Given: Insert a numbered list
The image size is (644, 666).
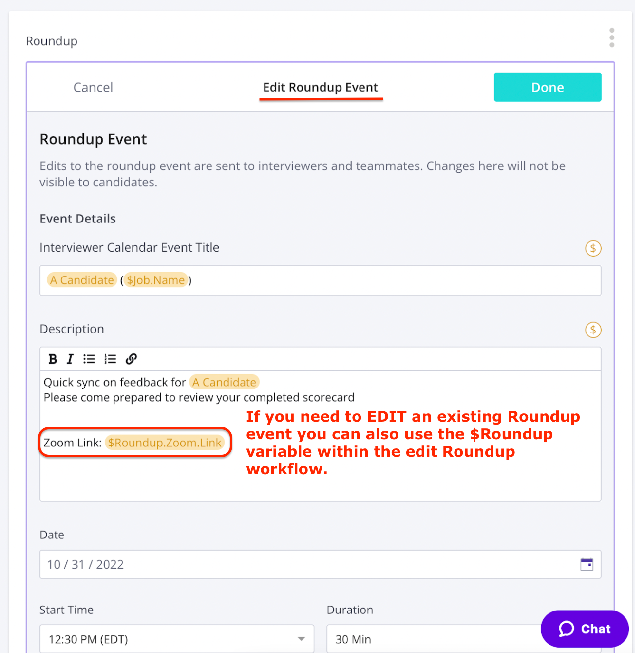Looking at the screenshot, I should point(110,359).
